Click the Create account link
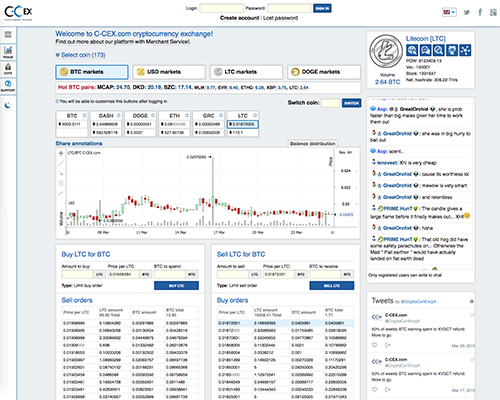 click(239, 18)
